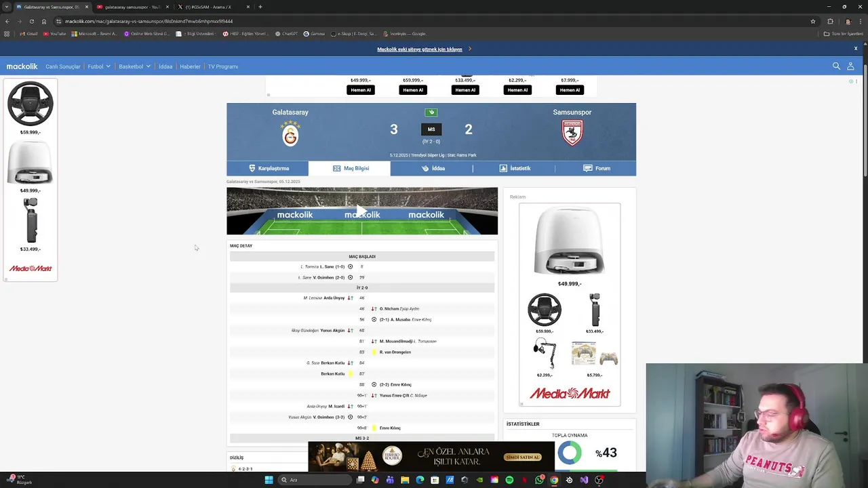
Task: Switch to the Karşılaştırma tab
Action: click(268, 168)
